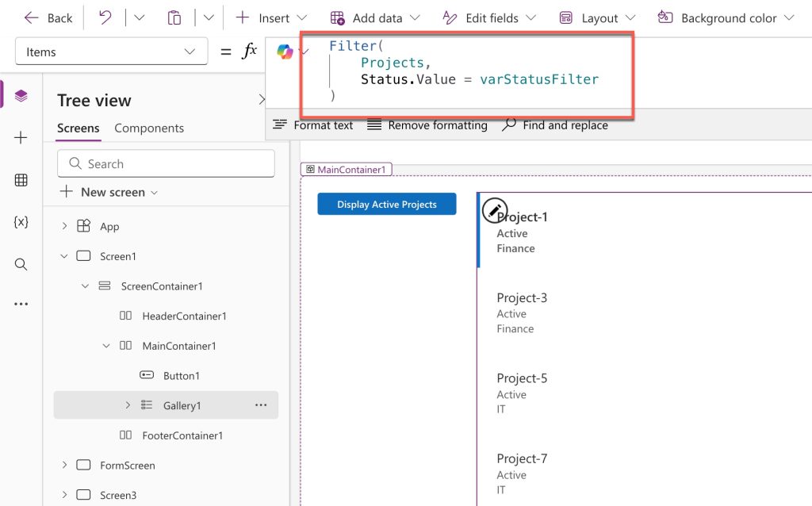Screen dimensions: 812x506
Task: Click the Undo icon
Action: [105, 18]
